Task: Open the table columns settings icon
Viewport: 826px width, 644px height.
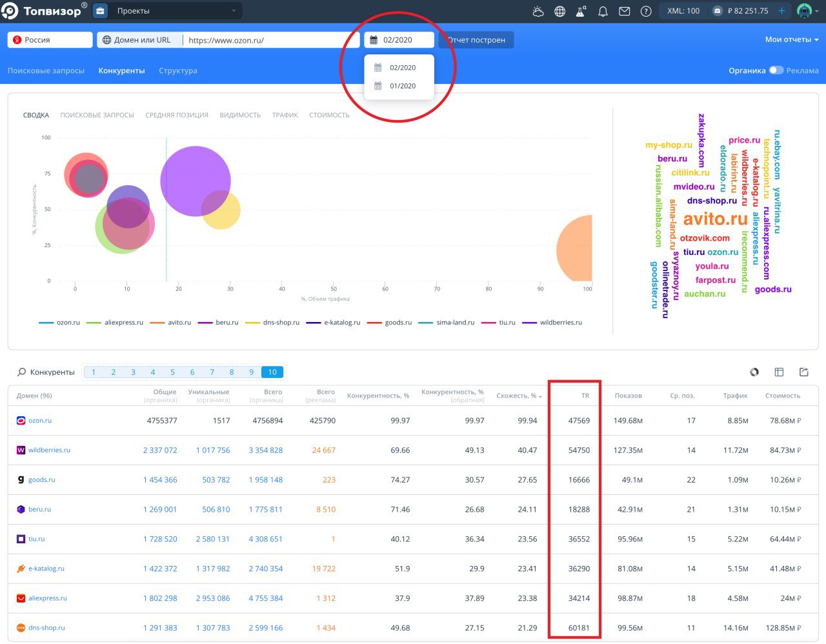Action: 779,372
